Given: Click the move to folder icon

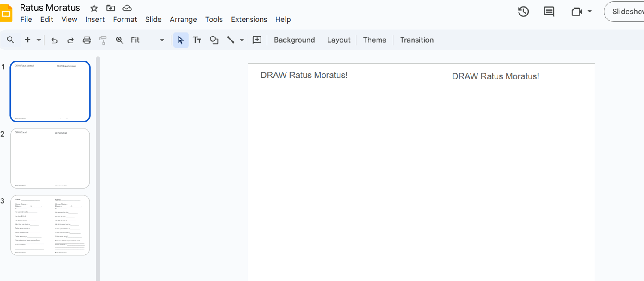Looking at the screenshot, I should [x=111, y=8].
